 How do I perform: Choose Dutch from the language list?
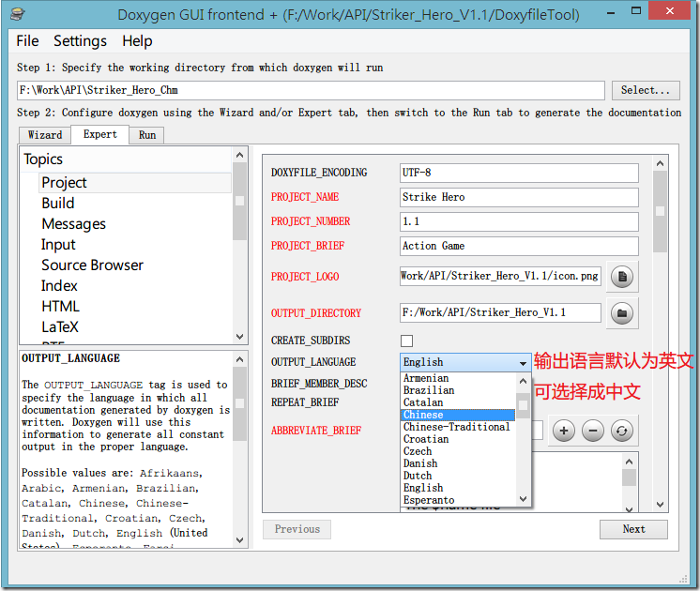click(458, 476)
